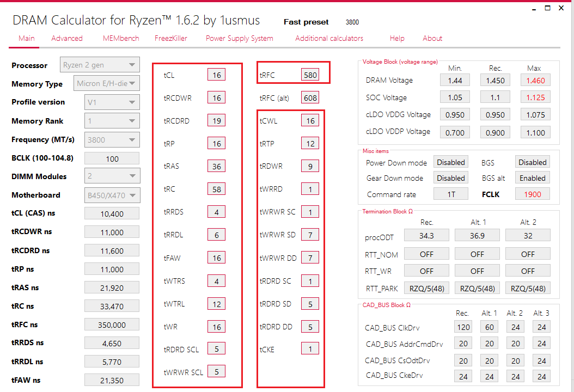Click Command rate value 1T
The height and width of the screenshot is (392, 574).
[451, 194]
